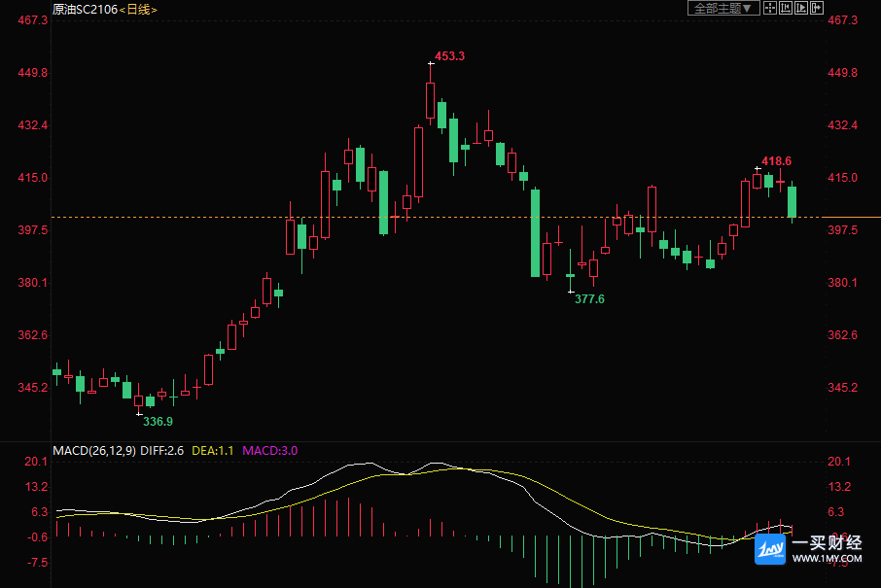
Task: Switch the chart period via 日线 label
Action: (138, 10)
